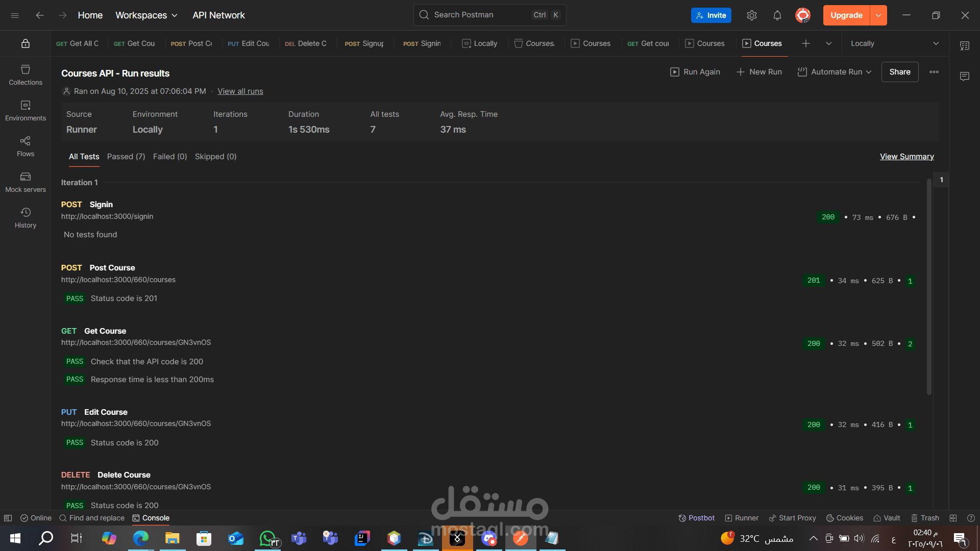980x551 pixels.
Task: Open Mock servers in sidebar
Action: [x=26, y=182]
